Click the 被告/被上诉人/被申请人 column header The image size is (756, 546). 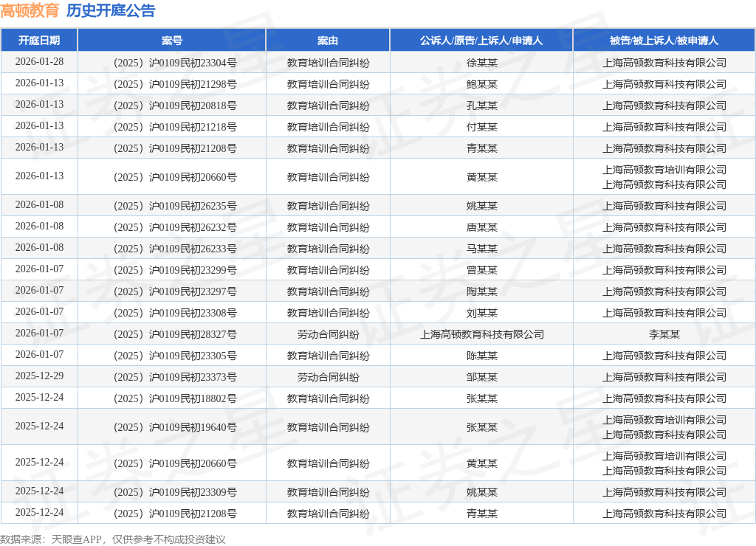(664, 41)
